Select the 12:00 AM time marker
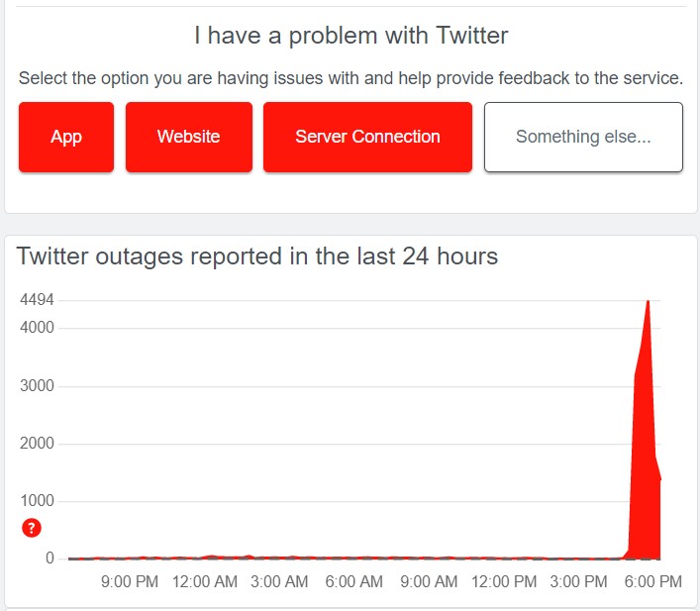Image resolution: width=700 pixels, height=611 pixels. point(205,582)
